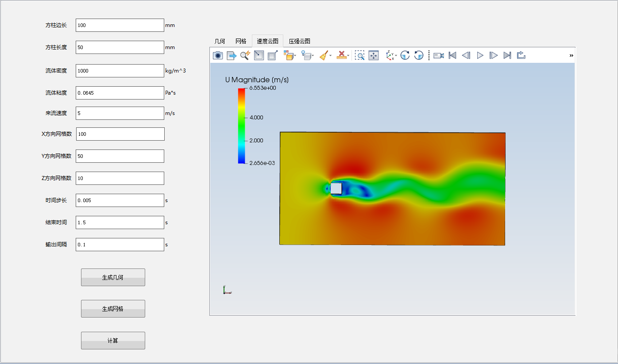The height and width of the screenshot is (364, 618).
Task: Open dropdown arrow beside XYZ axes icon
Action: (x=396, y=56)
